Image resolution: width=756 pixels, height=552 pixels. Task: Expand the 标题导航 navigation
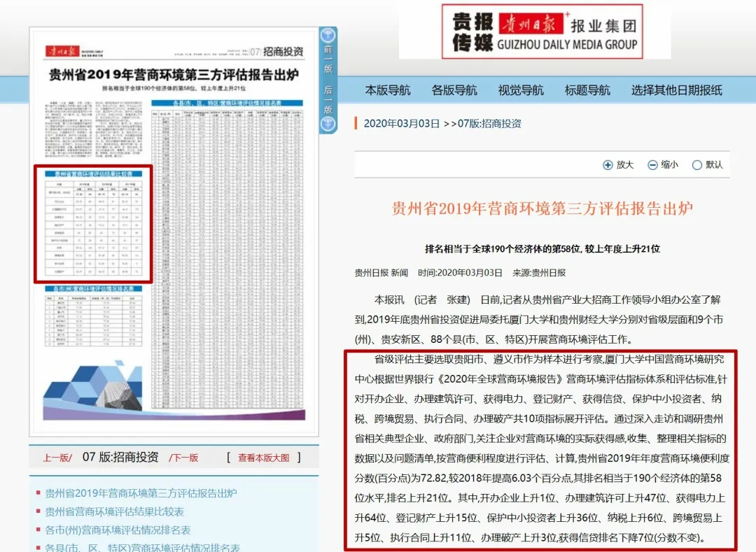click(587, 90)
